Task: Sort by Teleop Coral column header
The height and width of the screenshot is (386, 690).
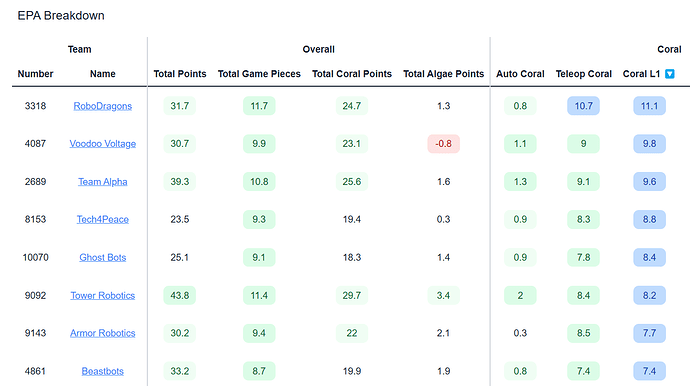Action: tap(584, 74)
